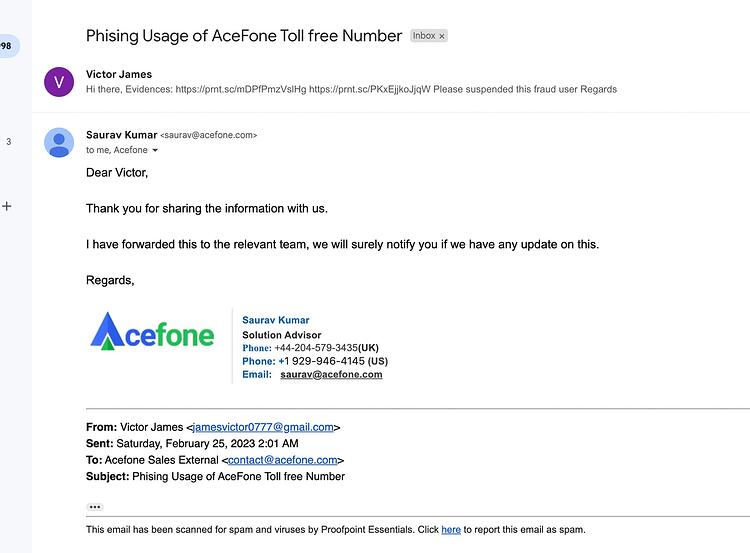Image resolution: width=750 pixels, height=553 pixels.
Task: Click the US phone number in signature
Action: [x=333, y=361]
